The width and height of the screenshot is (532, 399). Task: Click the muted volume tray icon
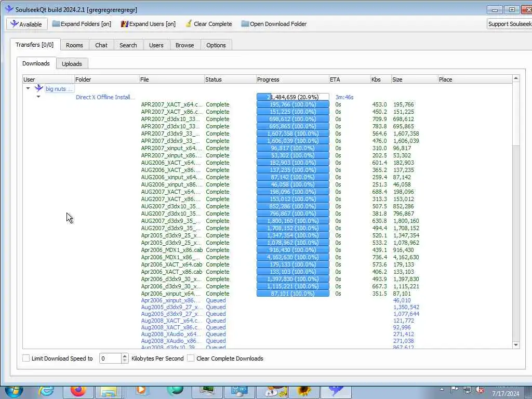tap(480, 390)
